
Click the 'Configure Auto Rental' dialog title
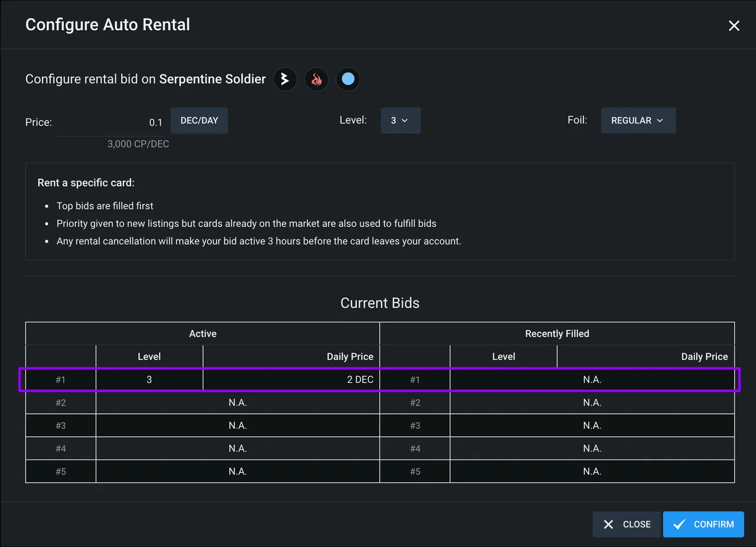[107, 25]
